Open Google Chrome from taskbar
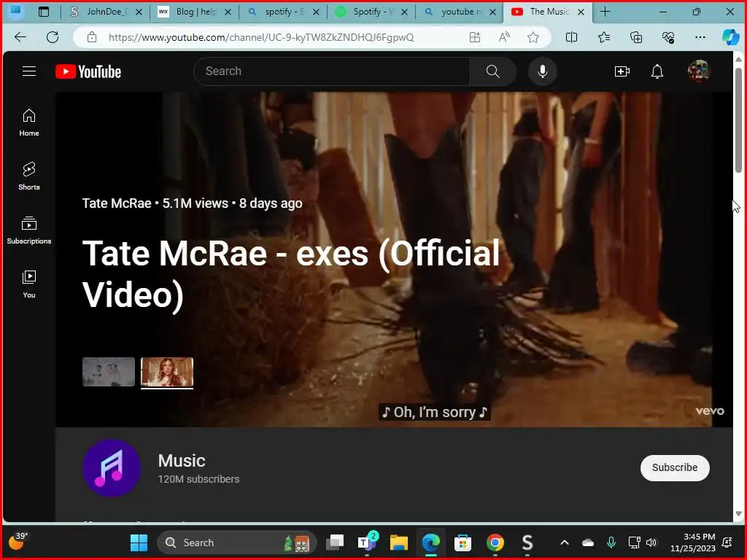The width and height of the screenshot is (747, 560). click(x=495, y=542)
